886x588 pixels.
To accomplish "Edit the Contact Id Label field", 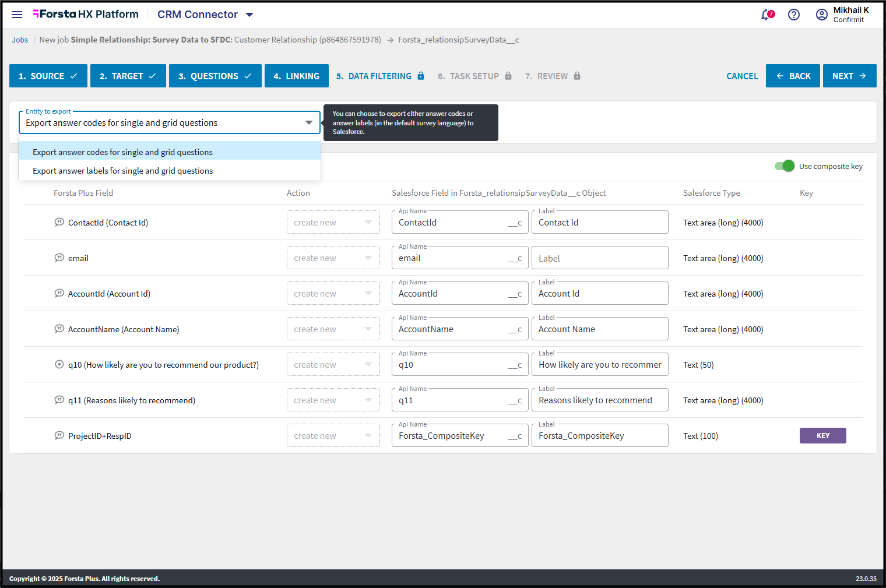I will tap(600, 222).
